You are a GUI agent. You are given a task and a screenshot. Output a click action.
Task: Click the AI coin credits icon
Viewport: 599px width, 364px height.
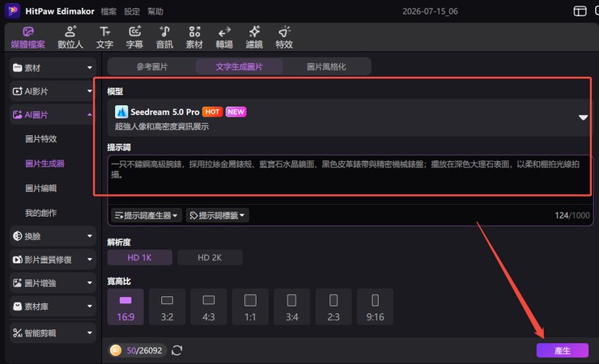point(116,350)
